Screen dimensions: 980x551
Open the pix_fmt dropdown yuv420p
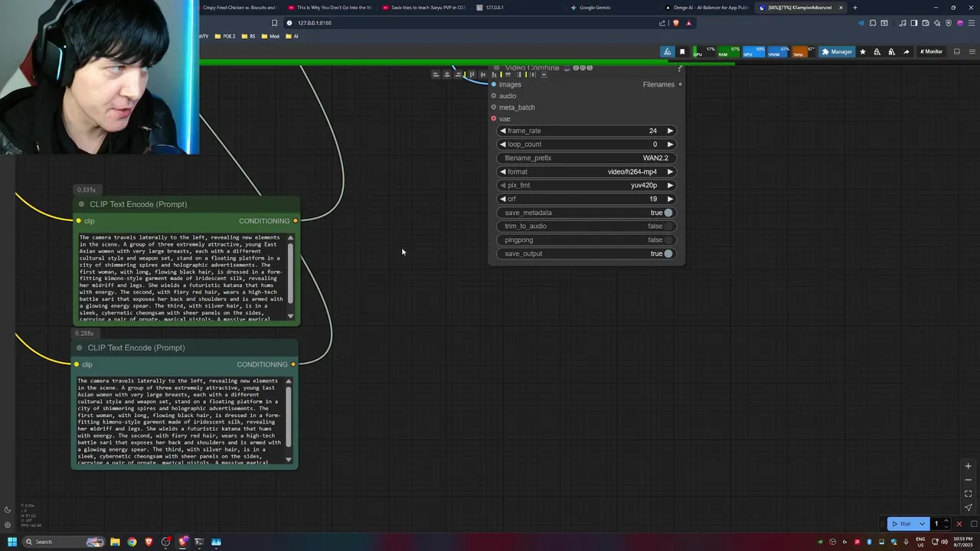(x=586, y=185)
